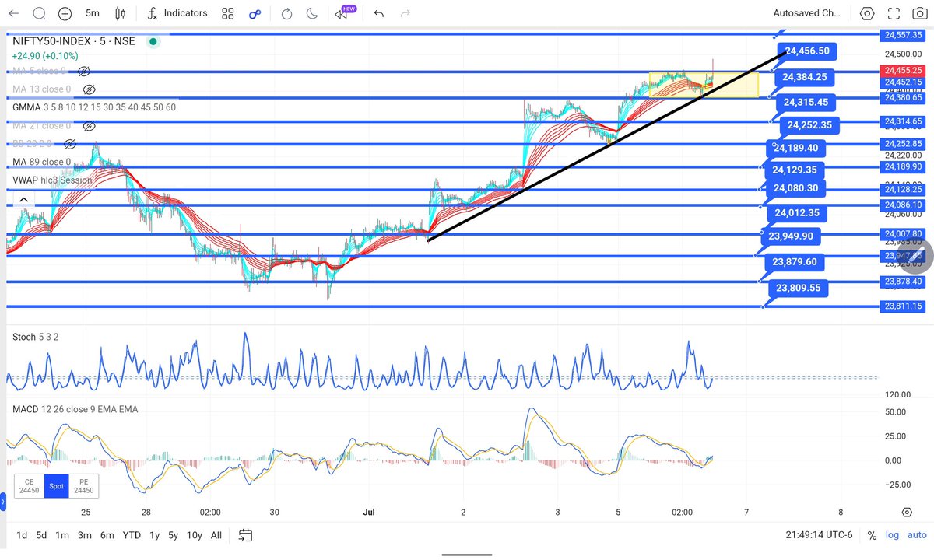Screen dimensions: 934x560
Task: Undo the last chart action
Action: [x=379, y=13]
